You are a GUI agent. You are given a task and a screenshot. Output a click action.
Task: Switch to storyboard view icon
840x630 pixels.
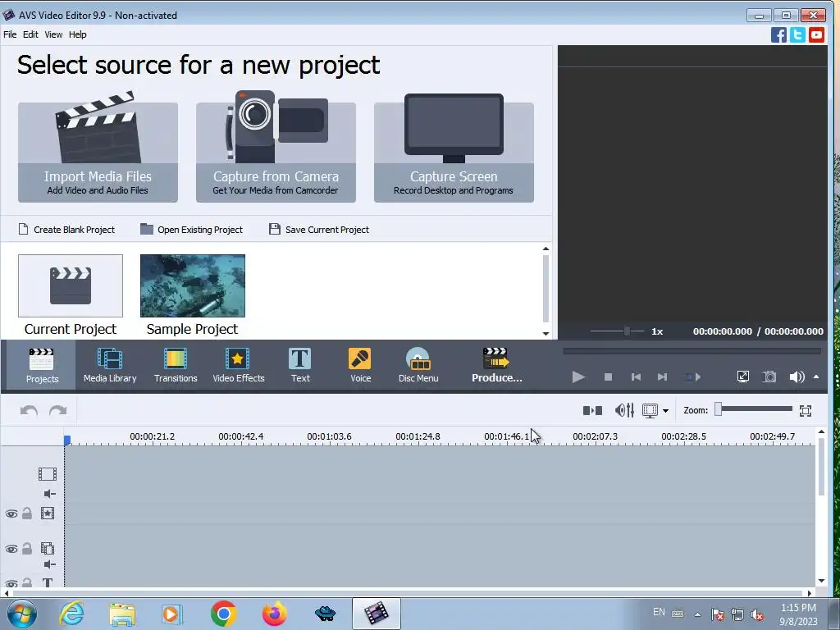coord(592,411)
